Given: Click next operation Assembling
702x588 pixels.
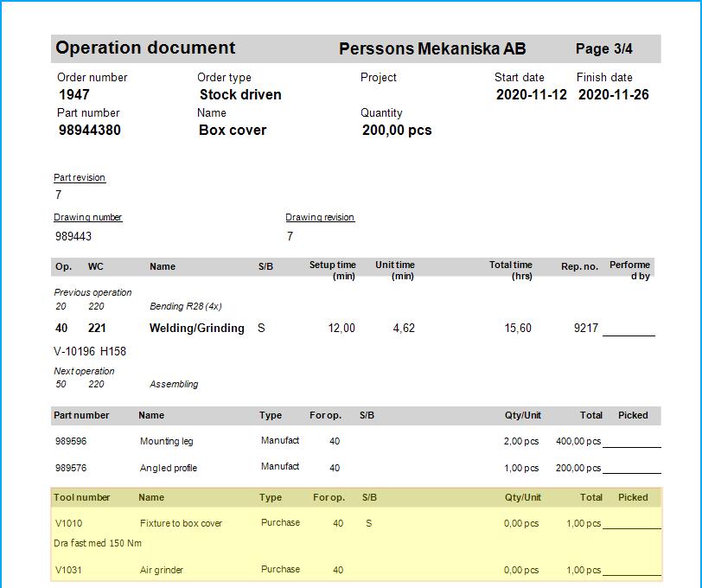Looking at the screenshot, I should 174,384.
